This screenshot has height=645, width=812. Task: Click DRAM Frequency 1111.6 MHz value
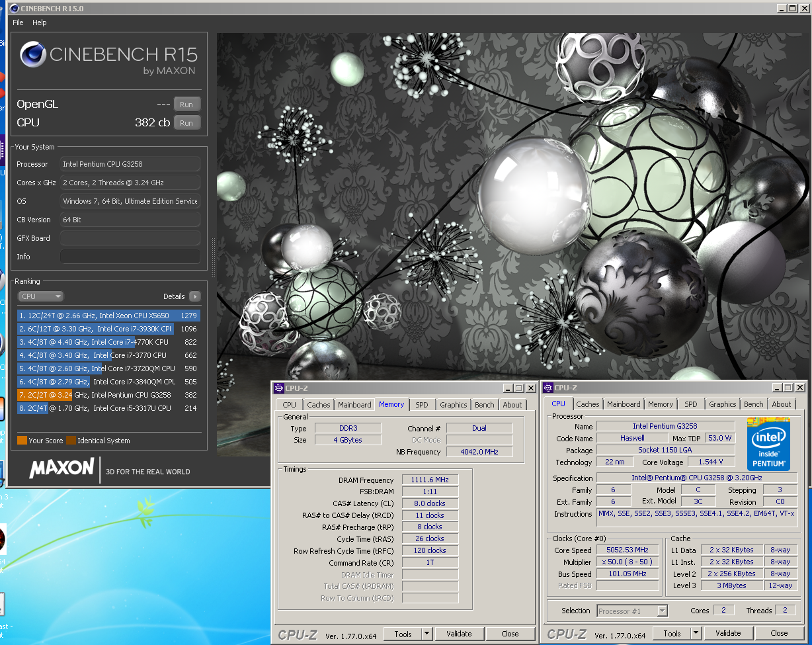click(x=429, y=480)
